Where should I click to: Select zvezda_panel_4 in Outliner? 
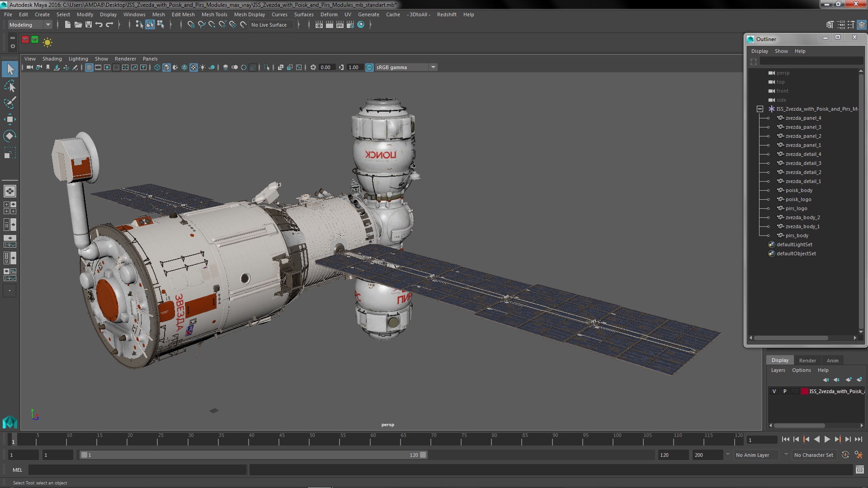point(803,118)
